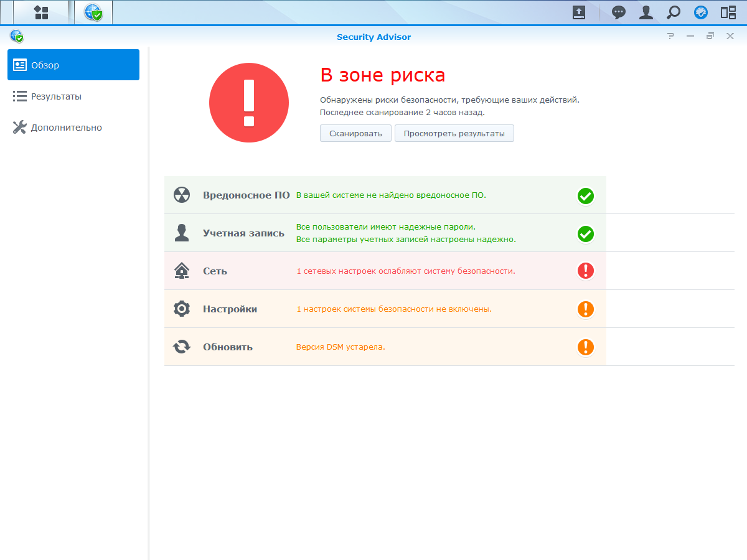
Task: Open the upload queue icon
Action: point(579,12)
